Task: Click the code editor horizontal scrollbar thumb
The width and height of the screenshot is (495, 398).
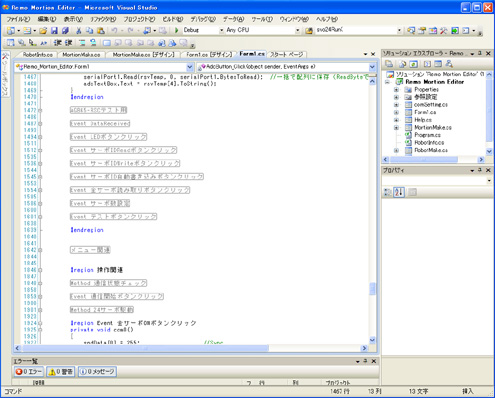Action: 145,348
